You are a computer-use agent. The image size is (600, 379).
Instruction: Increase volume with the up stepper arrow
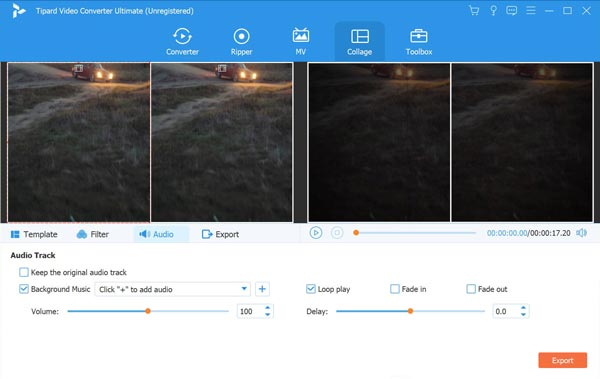[267, 308]
